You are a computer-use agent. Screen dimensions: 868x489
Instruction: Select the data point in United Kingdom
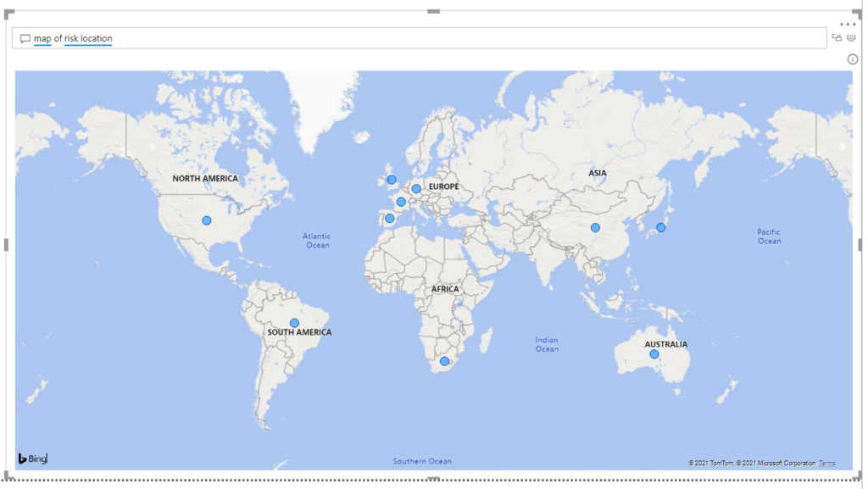click(x=392, y=179)
